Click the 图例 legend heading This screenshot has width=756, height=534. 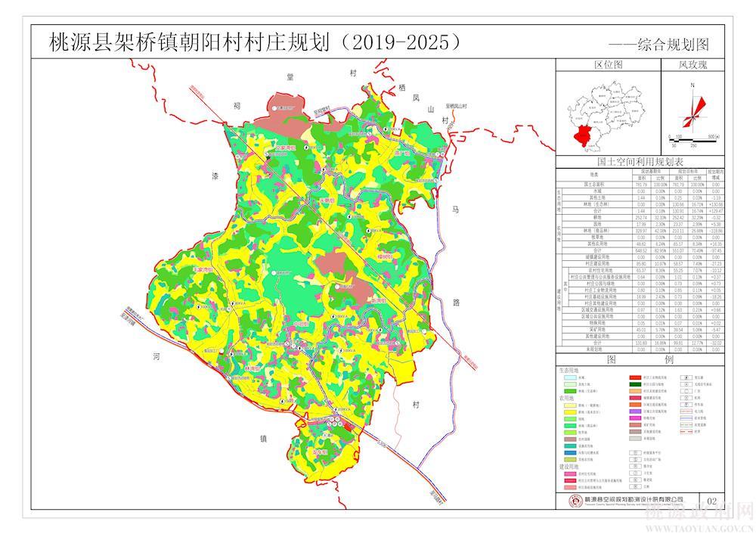point(640,359)
